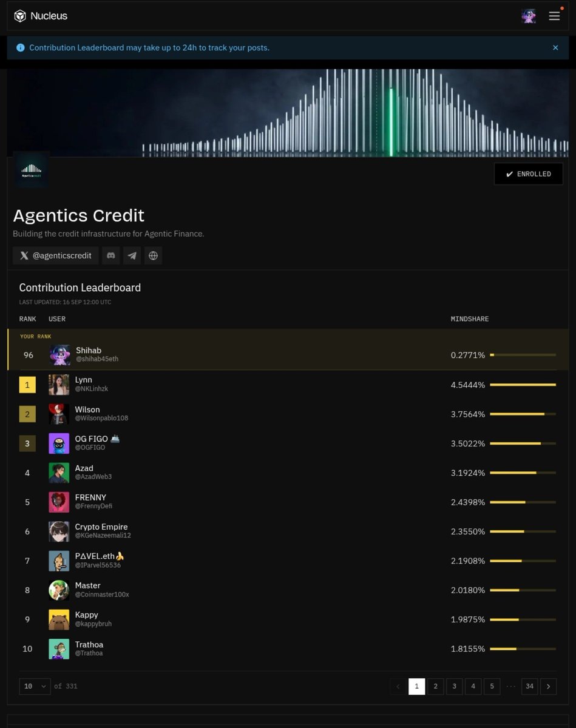Click the mindshare value 1.8155%
The width and height of the screenshot is (576, 728).
click(x=468, y=649)
